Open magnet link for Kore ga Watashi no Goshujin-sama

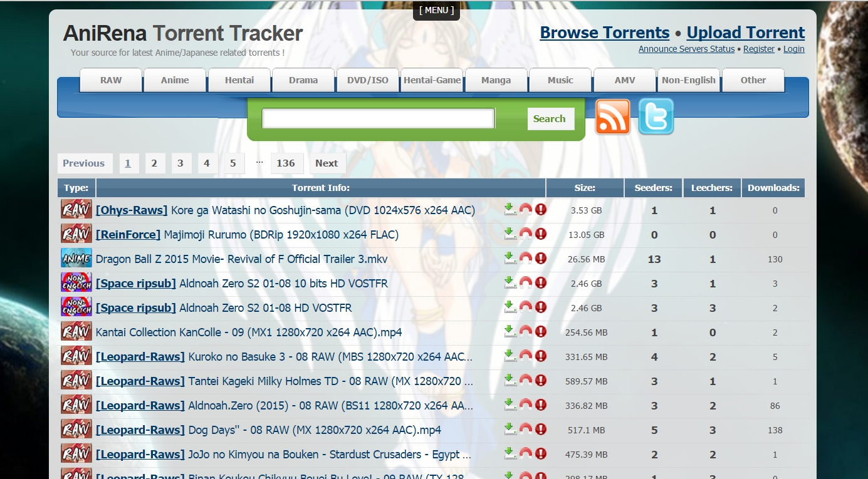pos(526,209)
